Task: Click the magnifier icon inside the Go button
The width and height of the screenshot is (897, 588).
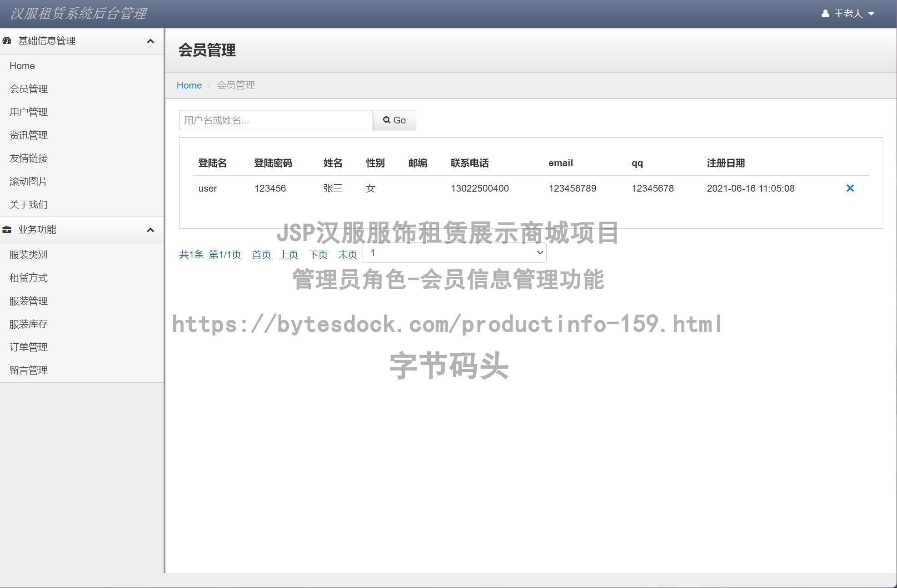Action: tap(387, 120)
